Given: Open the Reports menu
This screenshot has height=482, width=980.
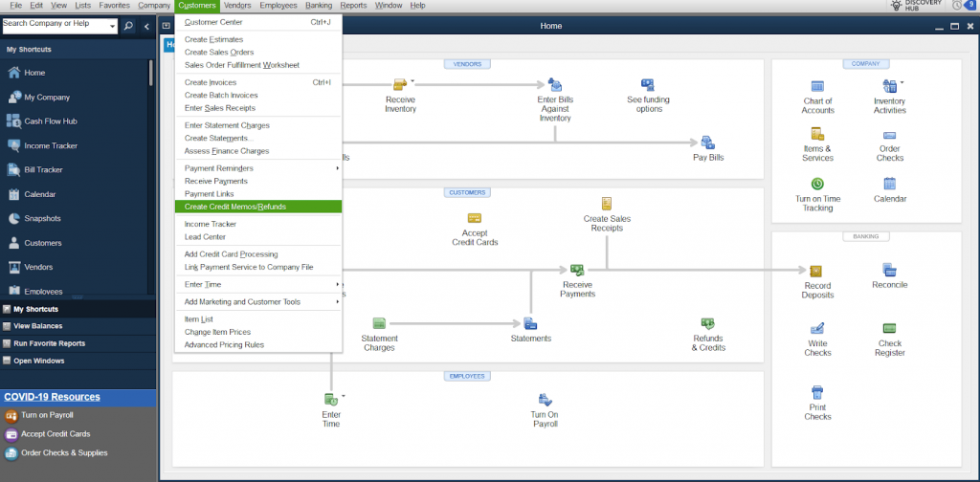Looking at the screenshot, I should 353,5.
